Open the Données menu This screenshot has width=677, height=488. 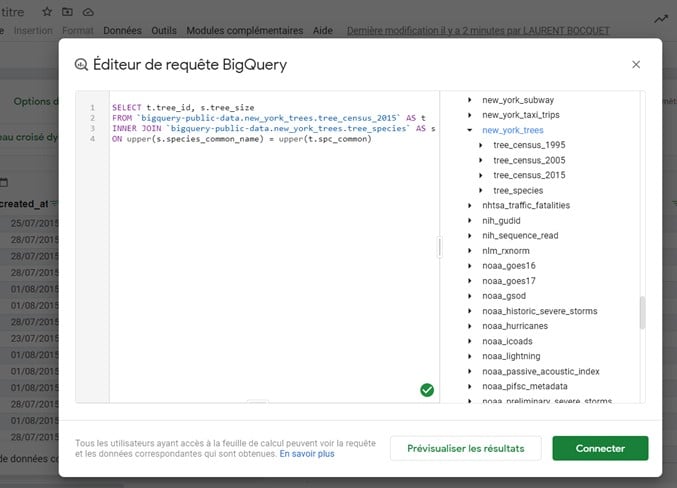pyautogui.click(x=122, y=31)
